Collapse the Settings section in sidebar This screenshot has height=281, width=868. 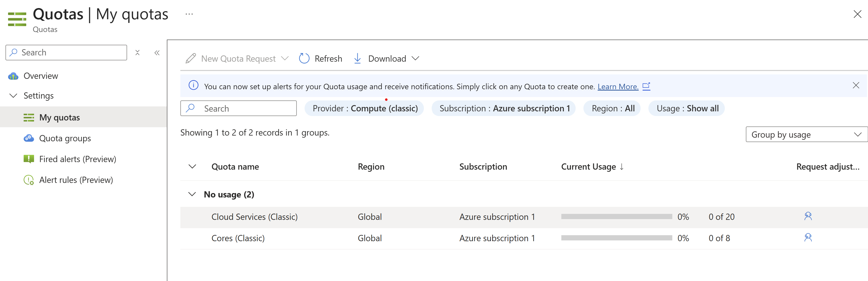coord(14,96)
